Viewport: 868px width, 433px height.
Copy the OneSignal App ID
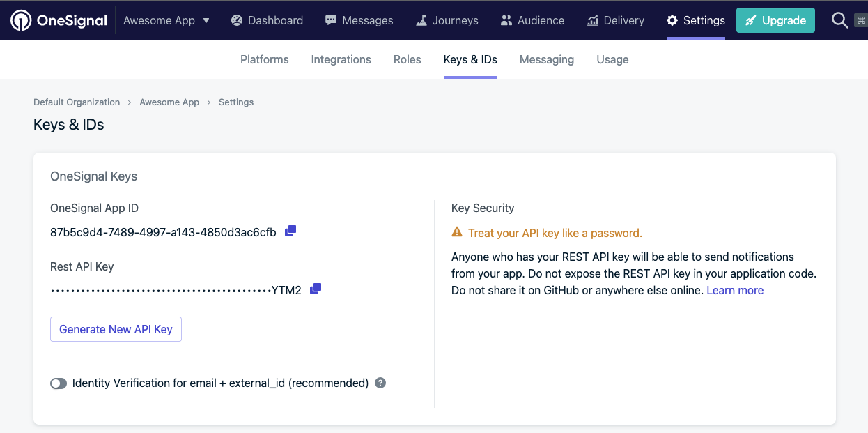290,231
